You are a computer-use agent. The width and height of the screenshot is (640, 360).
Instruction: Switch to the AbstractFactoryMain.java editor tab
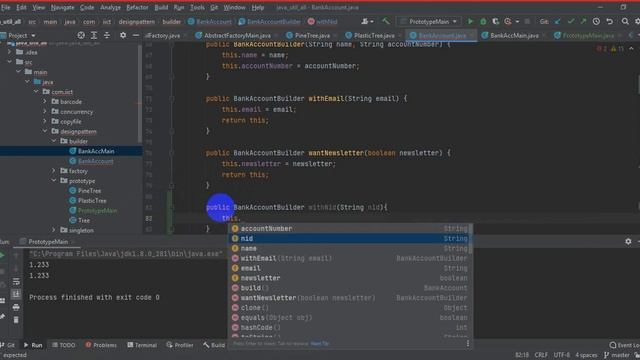(x=237, y=36)
